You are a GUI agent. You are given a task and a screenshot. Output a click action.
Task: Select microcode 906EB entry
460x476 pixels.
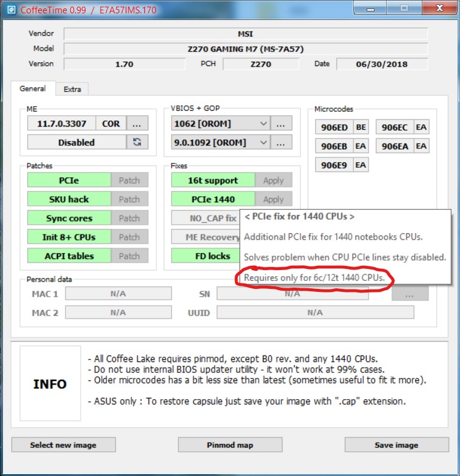334,146
